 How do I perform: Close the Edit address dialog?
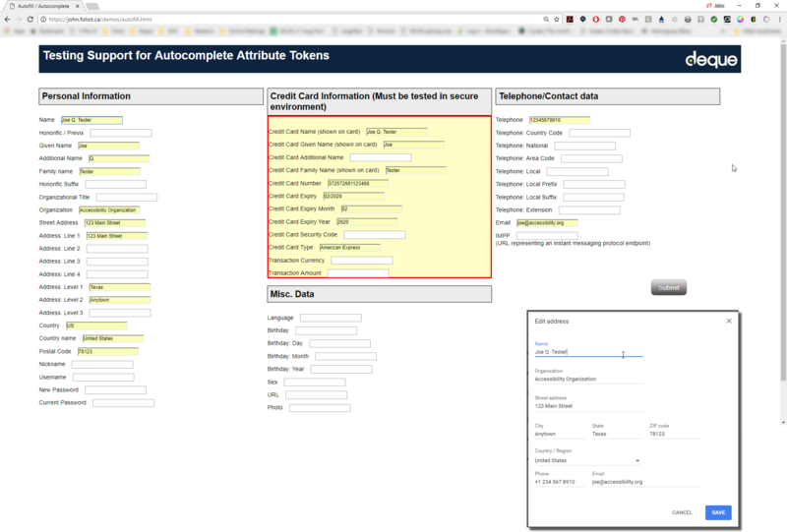[x=729, y=322]
